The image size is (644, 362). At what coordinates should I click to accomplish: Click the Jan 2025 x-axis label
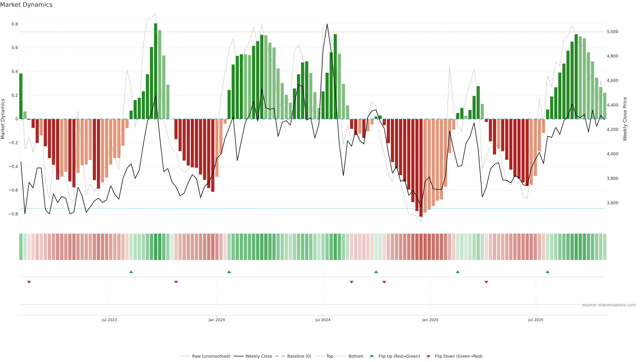[430, 320]
